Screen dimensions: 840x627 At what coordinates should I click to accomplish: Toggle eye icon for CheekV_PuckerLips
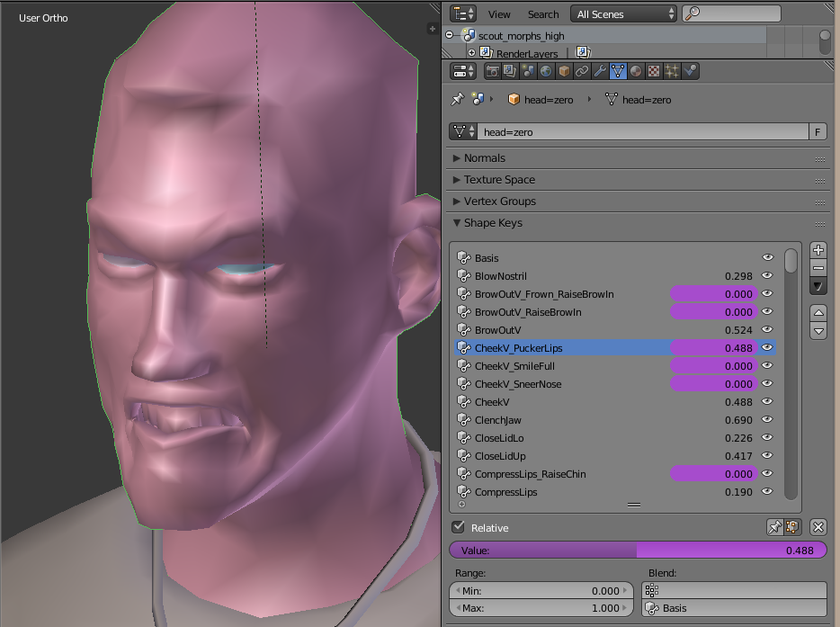pos(768,348)
